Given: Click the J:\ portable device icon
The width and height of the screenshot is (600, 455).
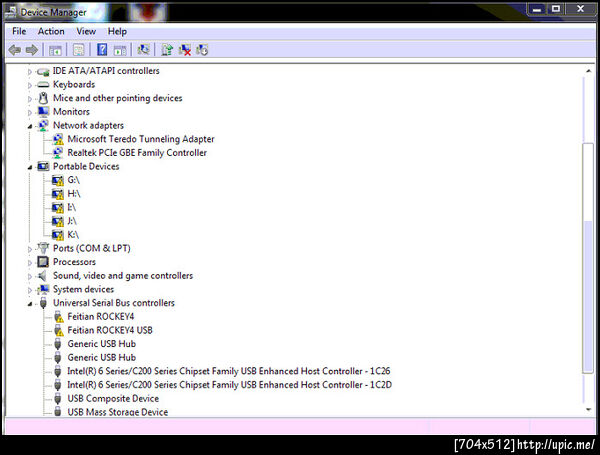Looking at the screenshot, I should pyautogui.click(x=58, y=221).
